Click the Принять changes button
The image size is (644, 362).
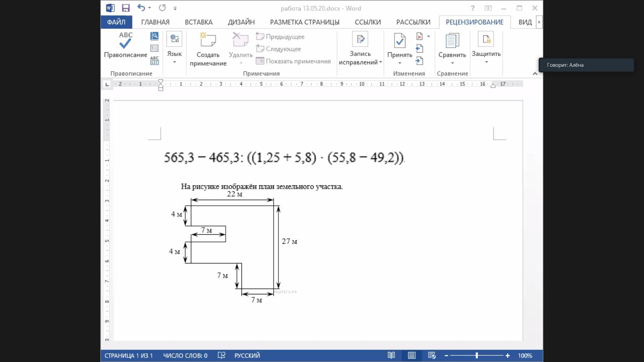point(400,45)
